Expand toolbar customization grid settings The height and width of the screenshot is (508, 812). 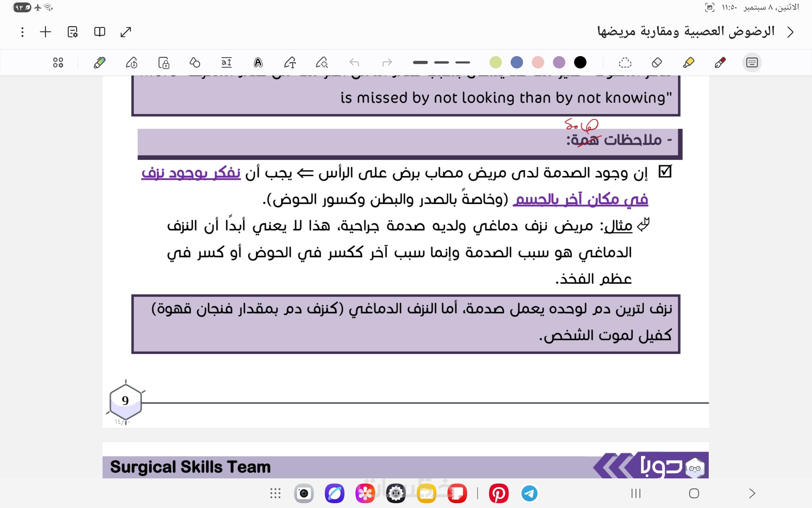tap(58, 63)
